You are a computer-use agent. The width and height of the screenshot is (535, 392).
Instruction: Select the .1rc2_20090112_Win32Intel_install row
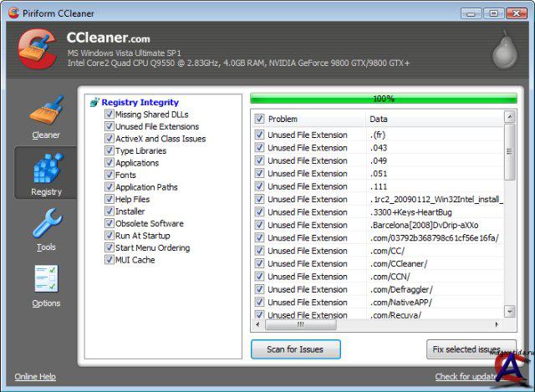point(436,199)
